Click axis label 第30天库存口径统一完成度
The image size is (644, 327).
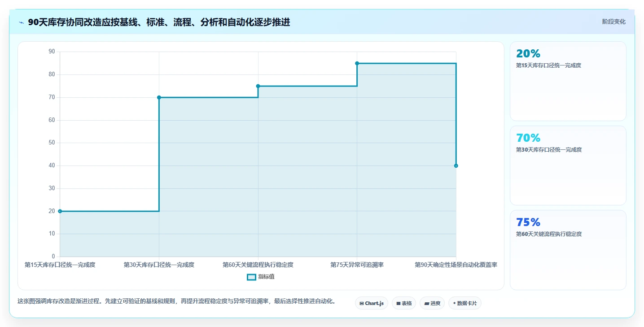159,265
